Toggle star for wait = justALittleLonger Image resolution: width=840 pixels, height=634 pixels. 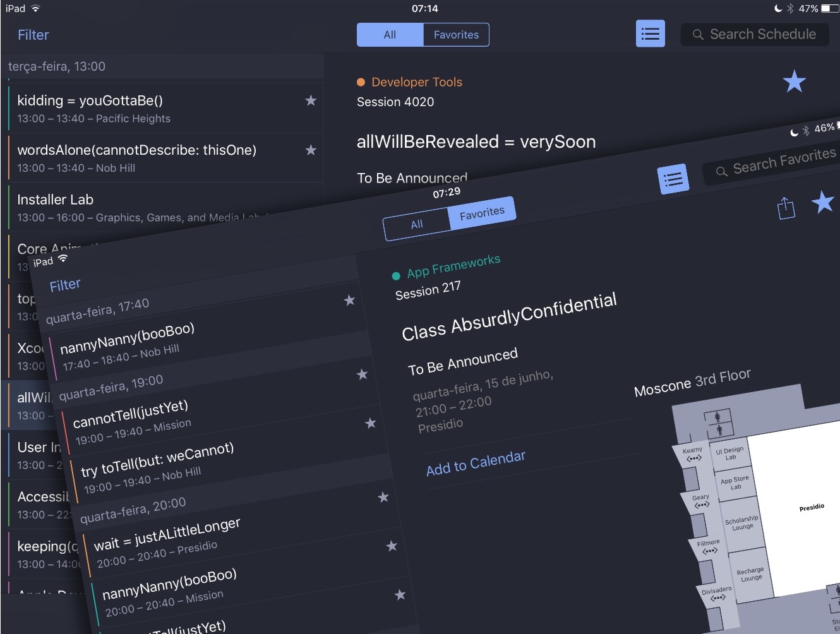pyautogui.click(x=383, y=497)
